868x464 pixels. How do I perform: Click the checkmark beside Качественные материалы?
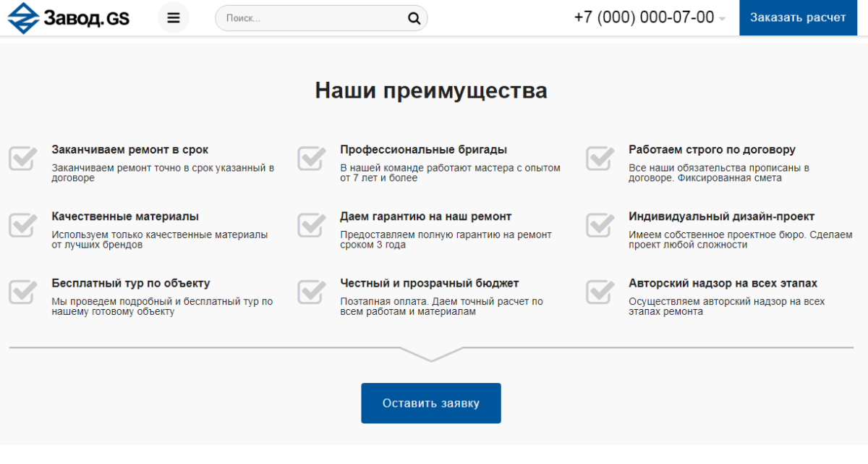coord(22,225)
